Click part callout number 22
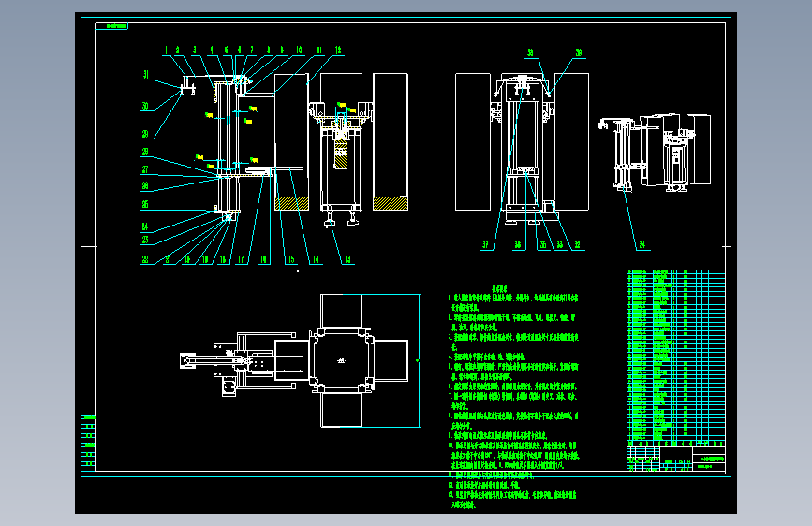812x526 pixels. [x=145, y=260]
